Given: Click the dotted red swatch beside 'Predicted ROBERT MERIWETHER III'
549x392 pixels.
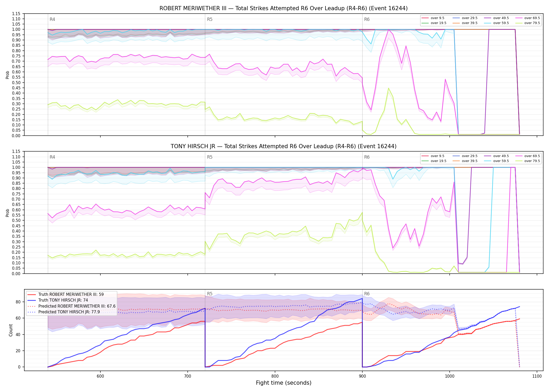Looking at the screenshot, I should tap(32, 306).
